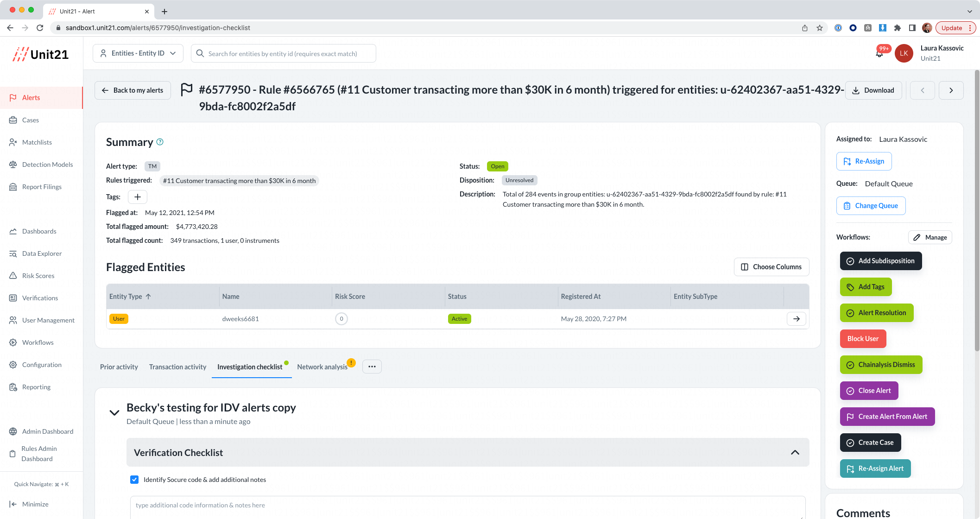Open dweeks6681 entity with arrow button
Viewport: 980px width, 519px height.
click(797, 319)
